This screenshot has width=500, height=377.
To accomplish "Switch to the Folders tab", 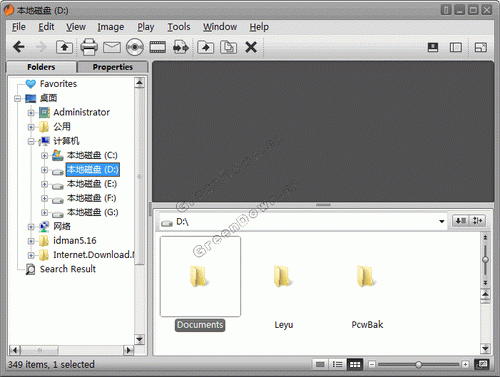I will coord(41,67).
